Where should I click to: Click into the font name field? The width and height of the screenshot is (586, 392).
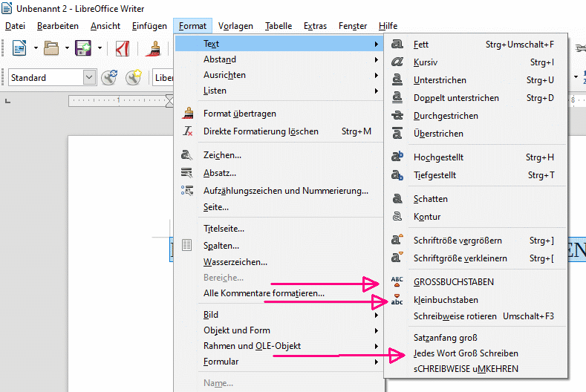tap(163, 77)
